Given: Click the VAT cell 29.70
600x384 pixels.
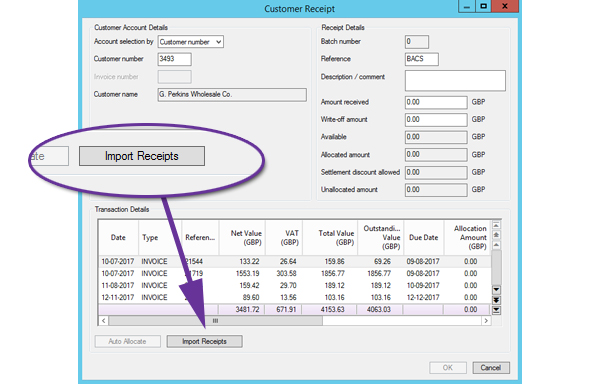Looking at the screenshot, I should [x=288, y=285].
